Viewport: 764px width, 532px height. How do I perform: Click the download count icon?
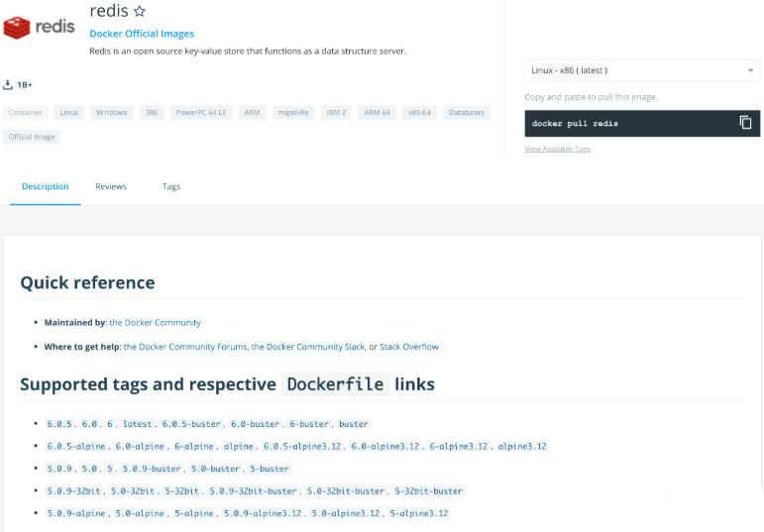[x=8, y=85]
